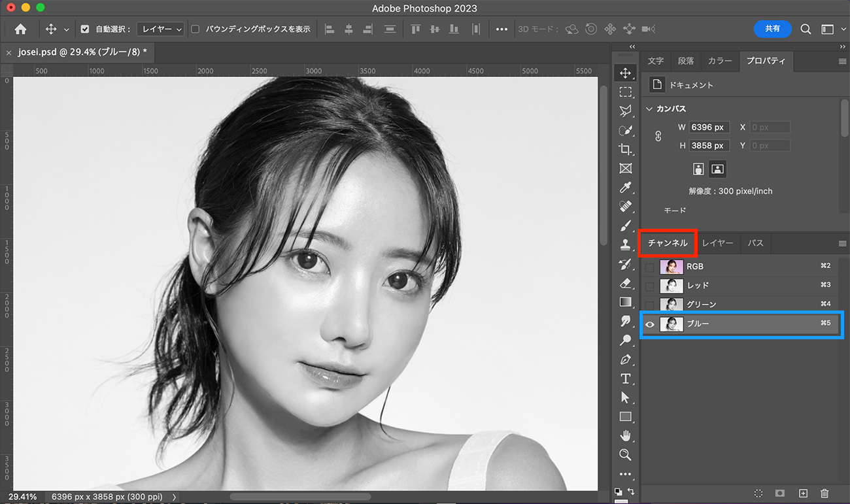The image size is (850, 504).
Task: Select the Zoom tool
Action: pos(626,454)
